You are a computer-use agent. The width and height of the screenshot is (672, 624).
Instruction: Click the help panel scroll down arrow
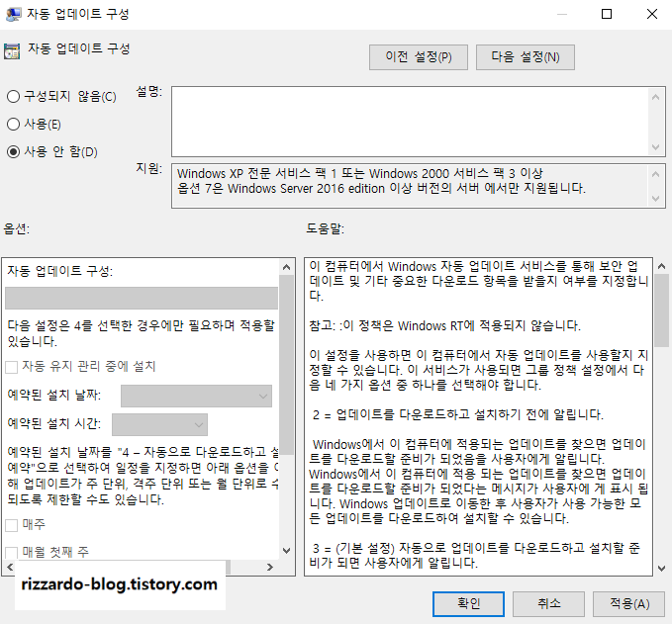662,569
